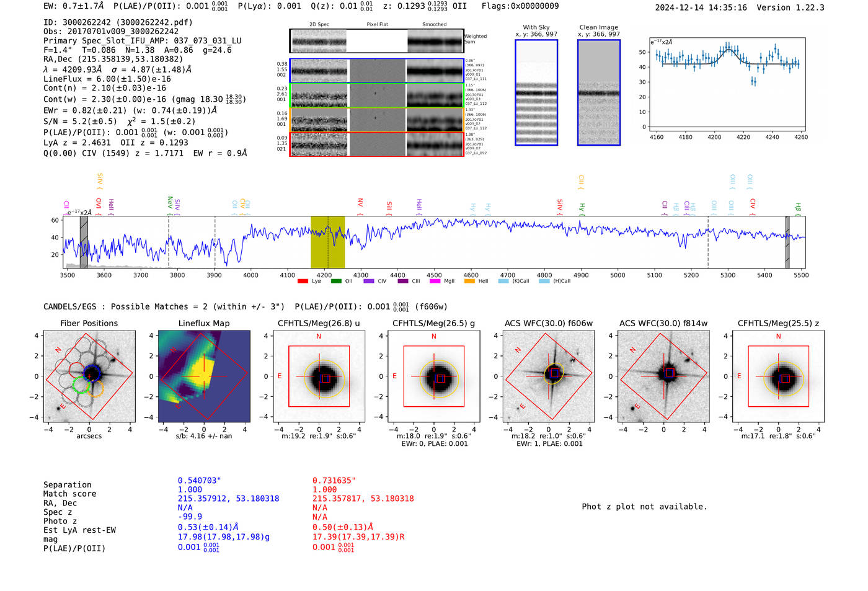Click the dark purple CIII legend swatch
Viewport: 868px width, 591px height.
tap(403, 281)
